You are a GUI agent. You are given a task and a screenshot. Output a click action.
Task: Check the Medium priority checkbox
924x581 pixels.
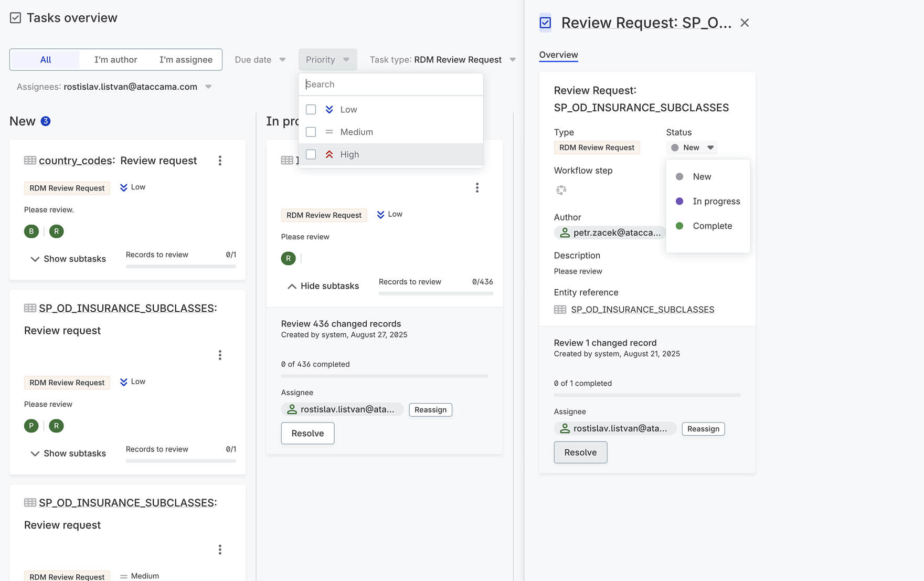click(x=311, y=132)
